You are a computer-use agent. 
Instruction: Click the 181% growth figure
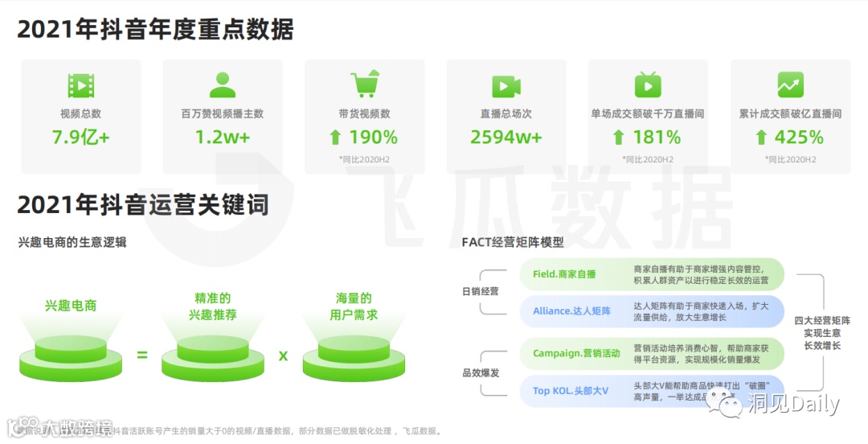(657, 137)
